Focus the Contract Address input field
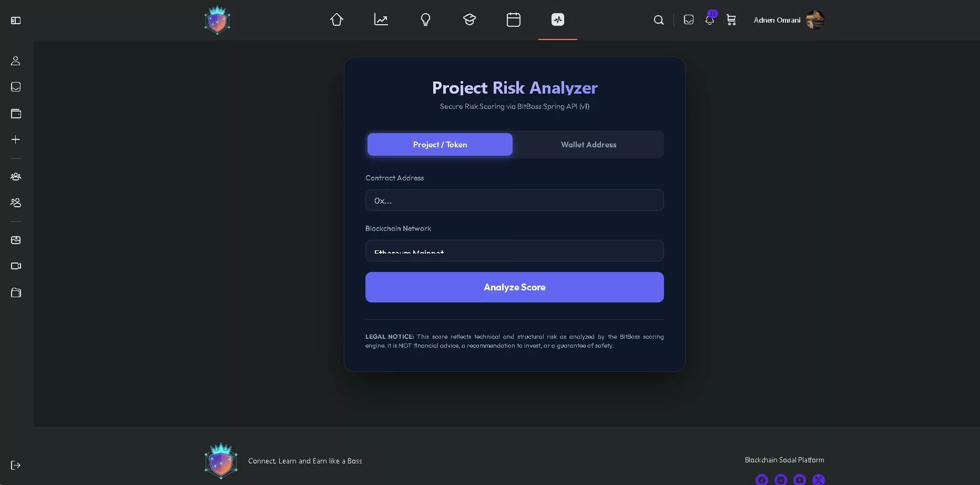The height and width of the screenshot is (485, 980). [514, 200]
